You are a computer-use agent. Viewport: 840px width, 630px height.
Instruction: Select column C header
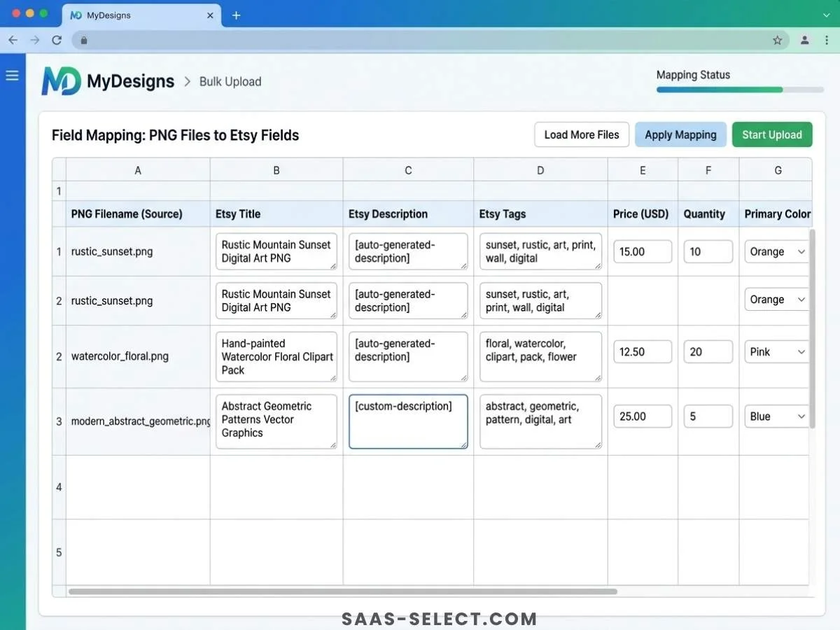pos(408,170)
